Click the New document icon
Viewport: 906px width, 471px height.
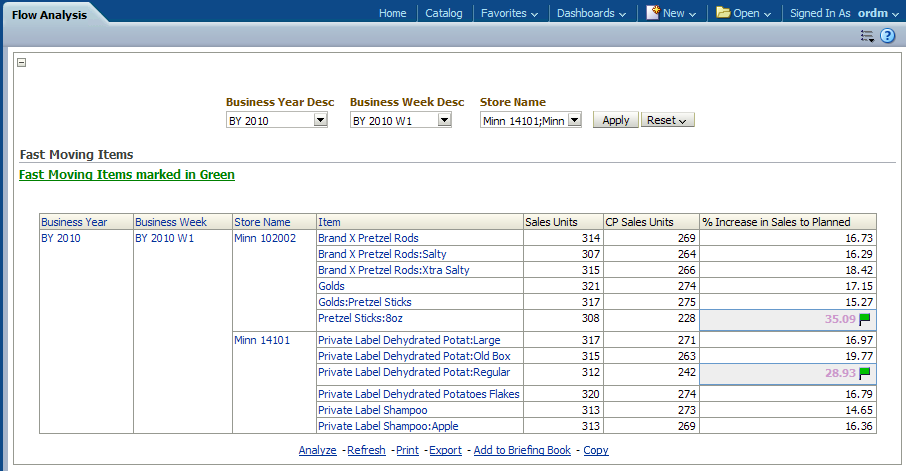(x=653, y=13)
